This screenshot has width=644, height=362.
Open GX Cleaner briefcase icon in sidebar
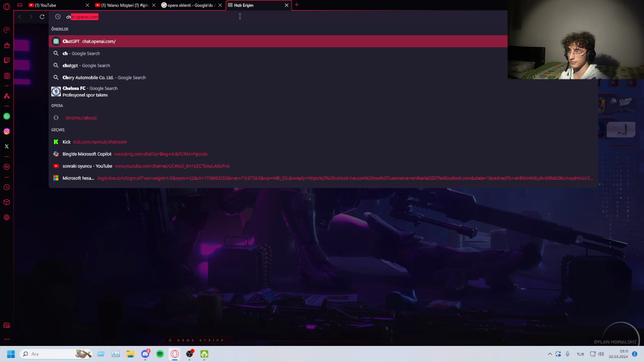pyautogui.click(x=7, y=45)
